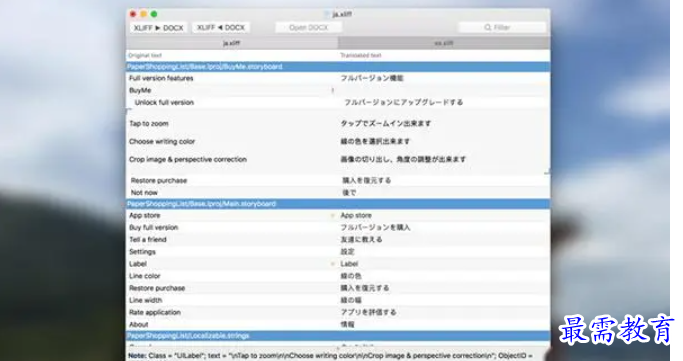
Task: Click the Note text at window bottom
Action: pos(330,356)
